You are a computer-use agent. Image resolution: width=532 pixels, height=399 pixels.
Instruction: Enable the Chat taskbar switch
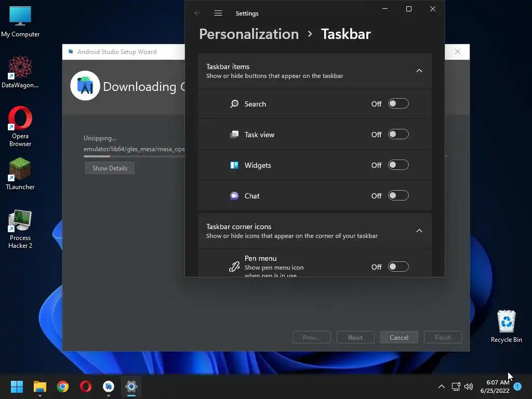398,196
